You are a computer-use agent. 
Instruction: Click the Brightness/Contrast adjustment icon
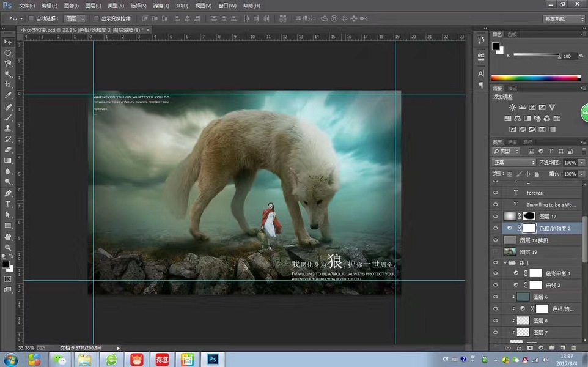click(x=512, y=108)
